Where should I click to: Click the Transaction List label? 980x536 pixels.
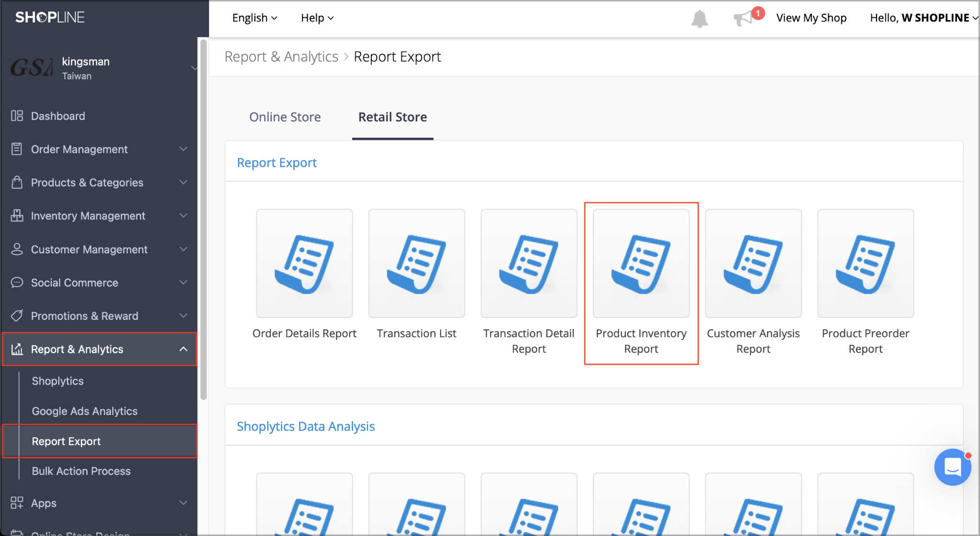pos(417,333)
